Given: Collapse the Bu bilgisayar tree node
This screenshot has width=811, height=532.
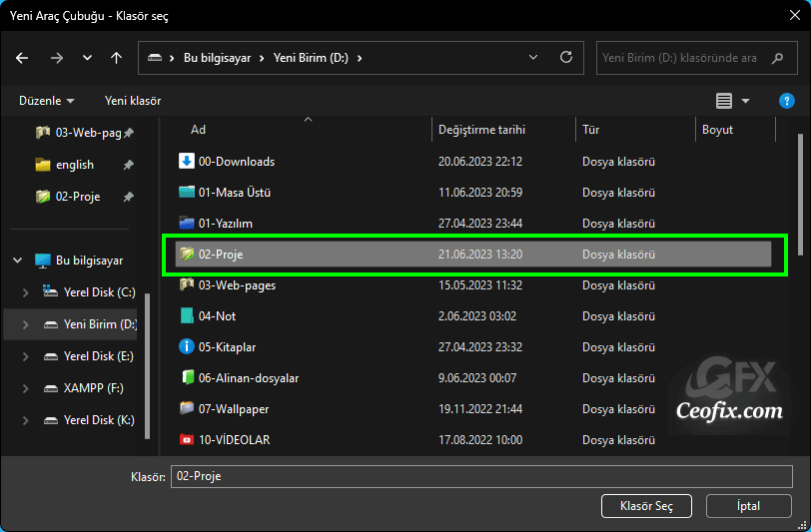Looking at the screenshot, I should pos(18,261).
